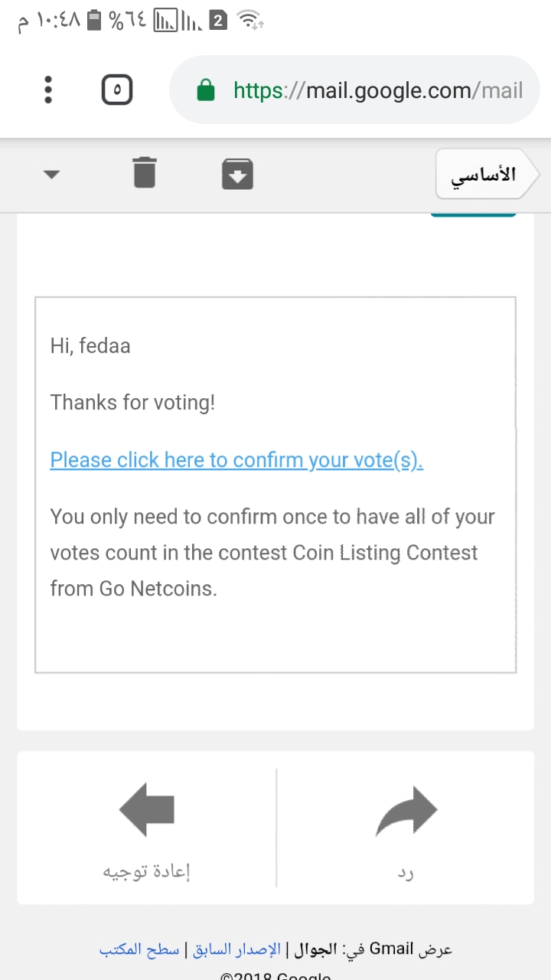The image size is (551, 980).
Task: Tap the forward arrow icon
Action: (147, 812)
